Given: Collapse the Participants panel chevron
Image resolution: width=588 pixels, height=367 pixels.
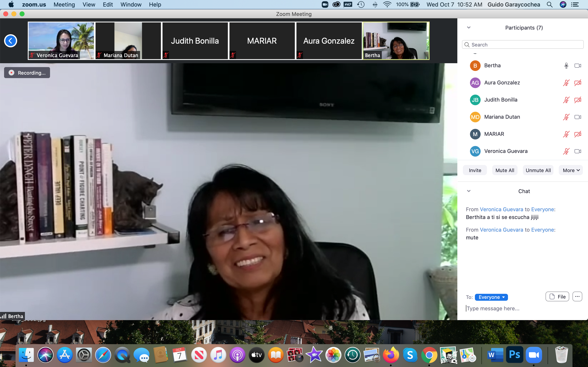Looking at the screenshot, I should 469,28.
